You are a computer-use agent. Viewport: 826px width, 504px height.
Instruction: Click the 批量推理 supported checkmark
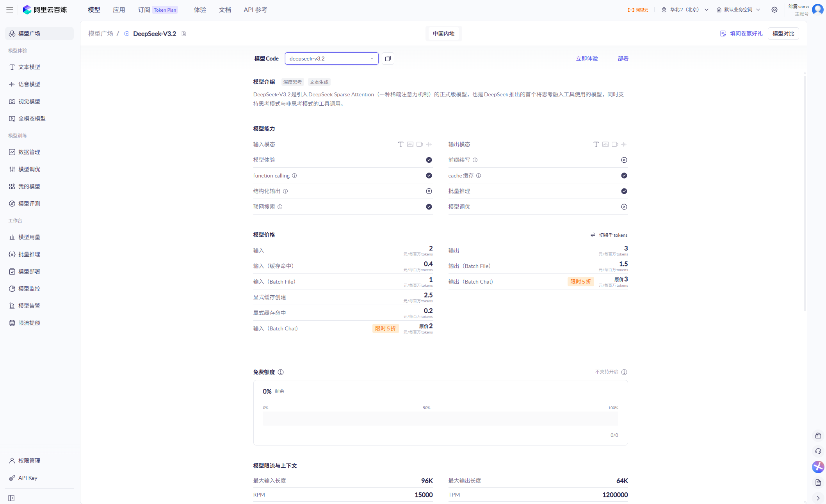pyautogui.click(x=624, y=191)
